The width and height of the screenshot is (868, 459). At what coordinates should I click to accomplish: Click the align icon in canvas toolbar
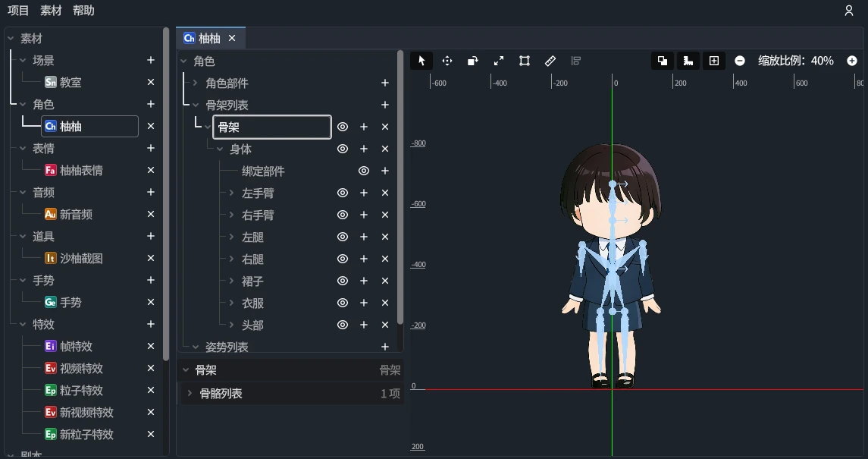(x=575, y=61)
